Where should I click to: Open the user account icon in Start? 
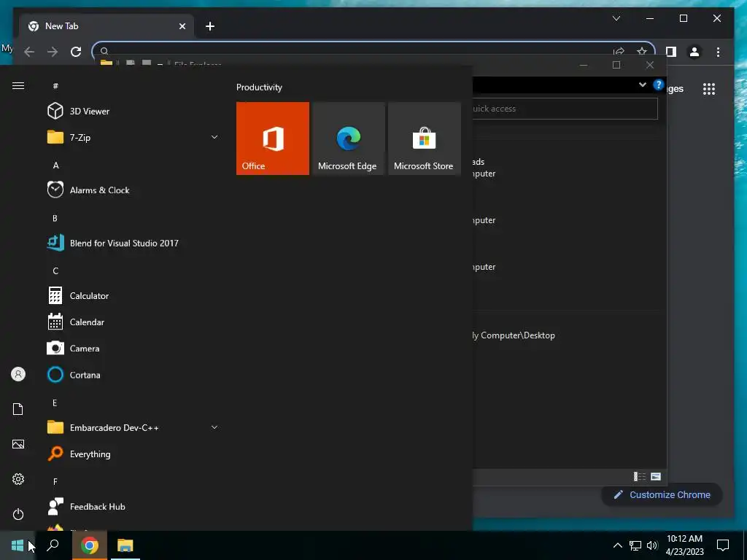(x=18, y=374)
